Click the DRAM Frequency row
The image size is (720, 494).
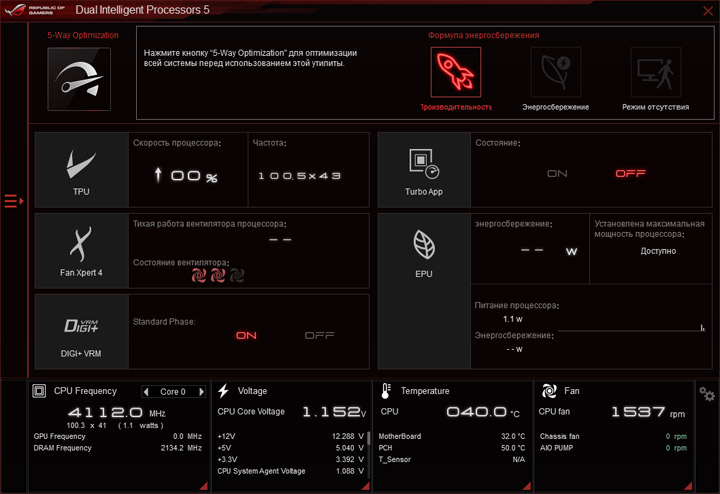tap(118, 448)
